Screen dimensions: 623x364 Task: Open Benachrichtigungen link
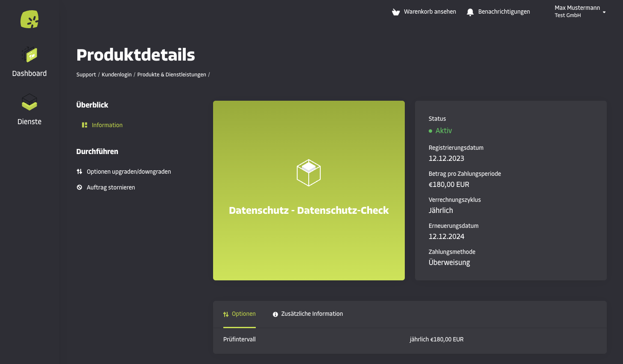(498, 12)
